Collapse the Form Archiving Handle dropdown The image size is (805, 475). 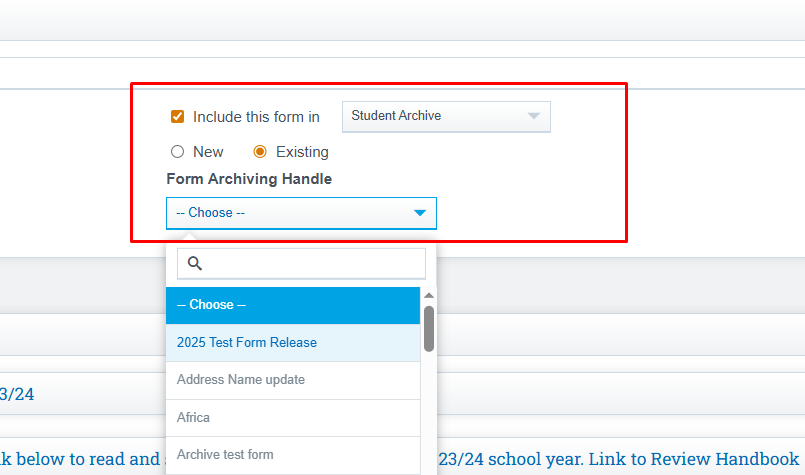point(300,213)
